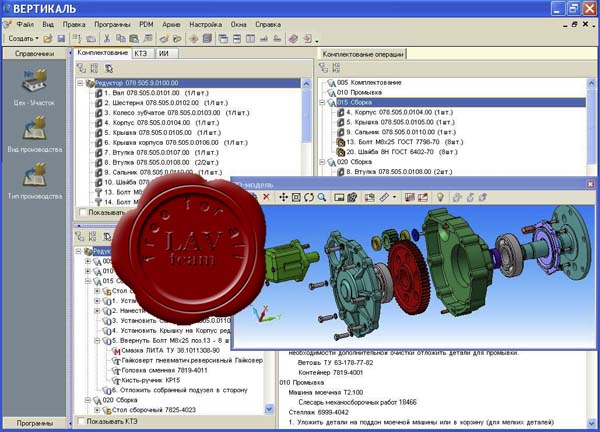Screen dimensions: 600x432
Task: Open the Создать dropdown arrow
Action: pyautogui.click(x=37, y=39)
